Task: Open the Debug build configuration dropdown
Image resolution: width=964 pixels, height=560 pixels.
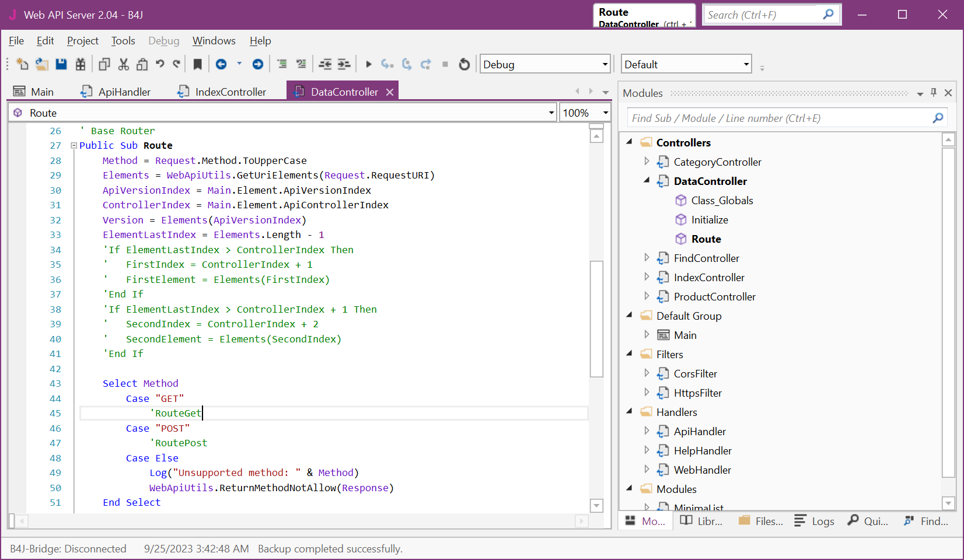Action: coord(605,64)
